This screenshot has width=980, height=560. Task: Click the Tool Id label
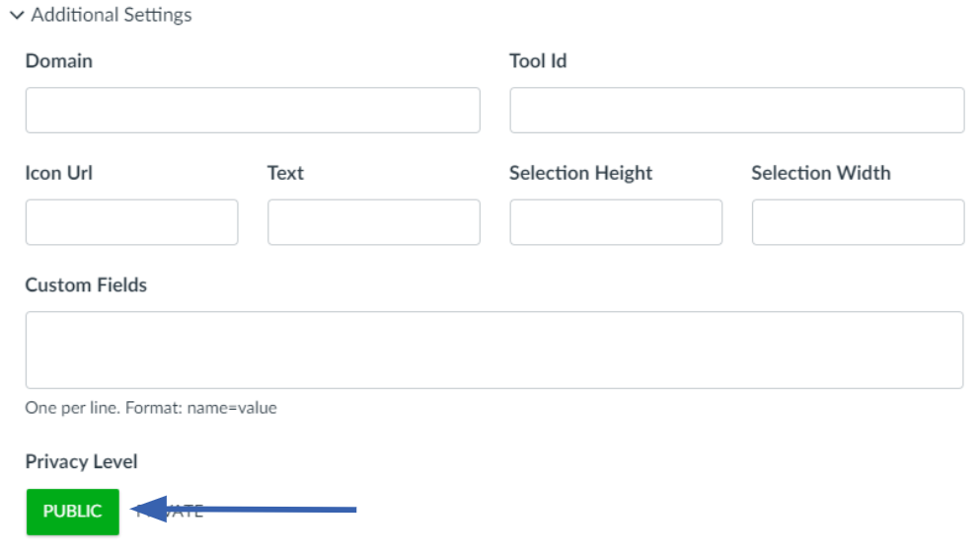click(x=538, y=60)
